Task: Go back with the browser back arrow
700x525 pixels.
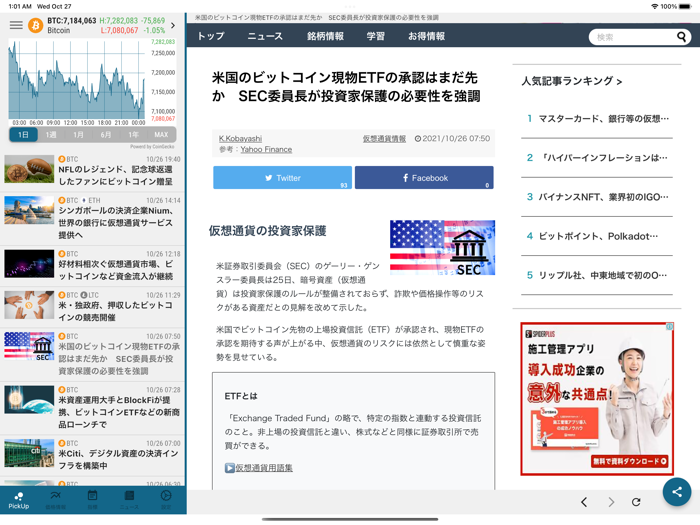Action: 584,502
